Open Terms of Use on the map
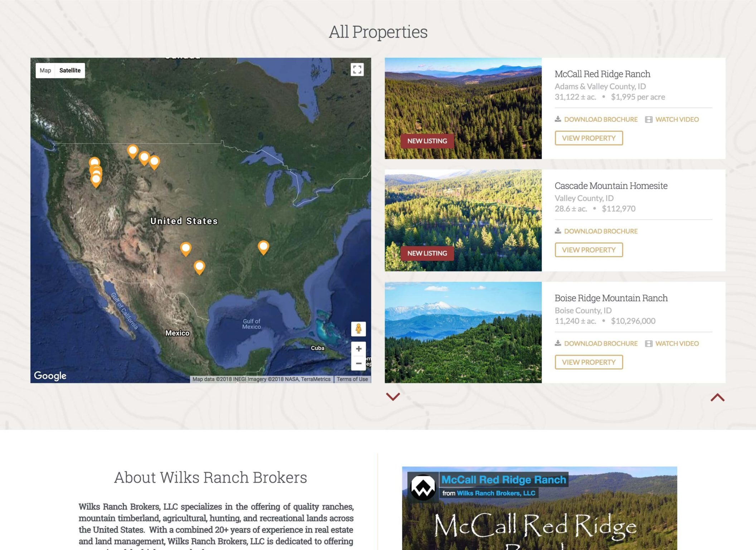 point(352,379)
